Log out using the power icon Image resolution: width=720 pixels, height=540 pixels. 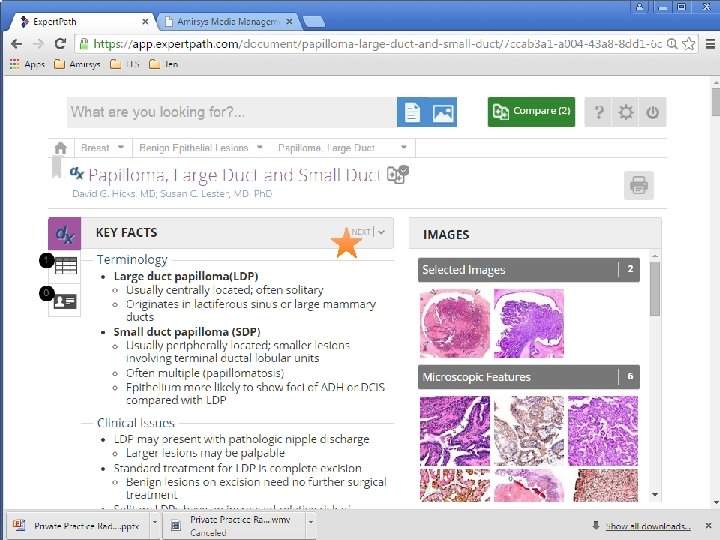652,112
